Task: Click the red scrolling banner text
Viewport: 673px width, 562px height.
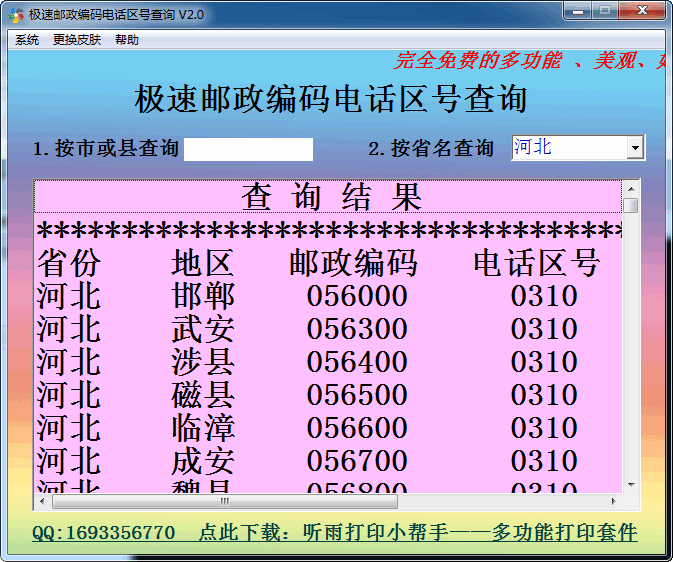Action: click(530, 61)
